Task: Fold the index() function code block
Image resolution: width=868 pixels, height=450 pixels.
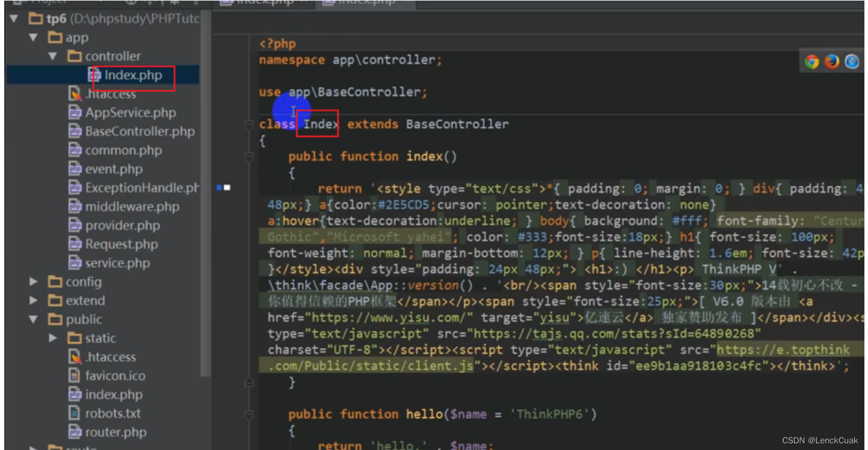Action: point(249,157)
